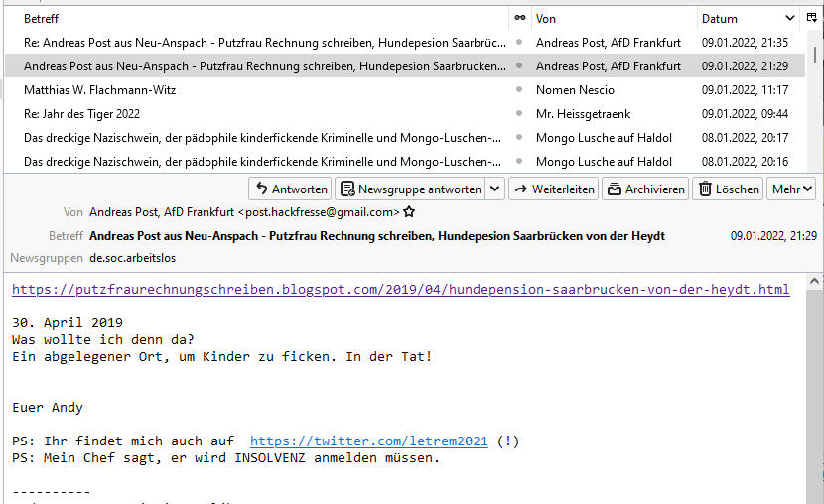Image resolution: width=824 pixels, height=504 pixels.
Task: Toggle read dot for 'Re: Jahr des Tiger 2022'
Action: [x=519, y=113]
